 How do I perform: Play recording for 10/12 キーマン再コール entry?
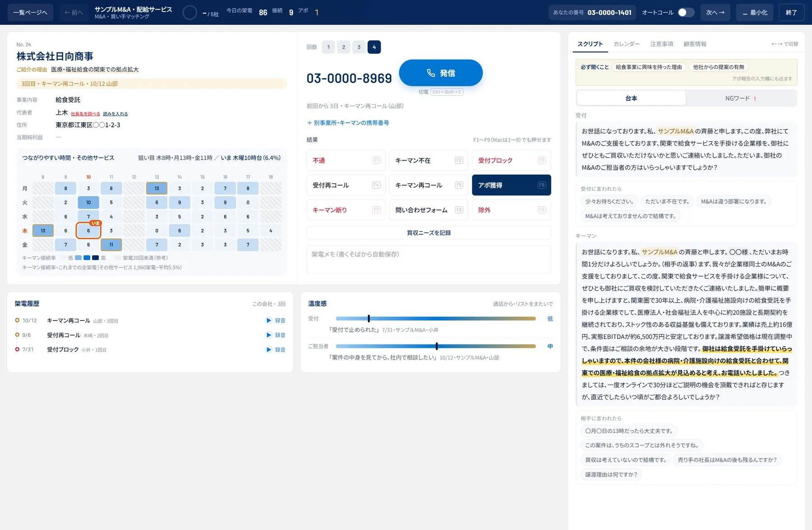276,321
